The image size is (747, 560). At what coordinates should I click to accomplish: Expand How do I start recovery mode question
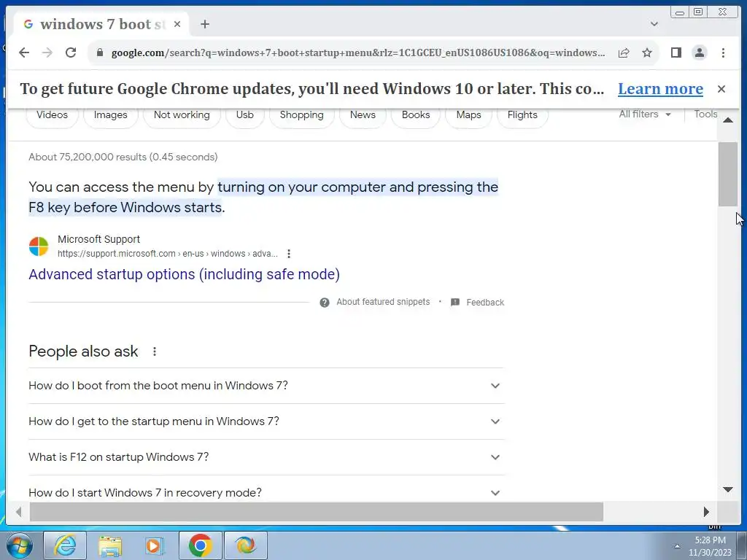266,492
